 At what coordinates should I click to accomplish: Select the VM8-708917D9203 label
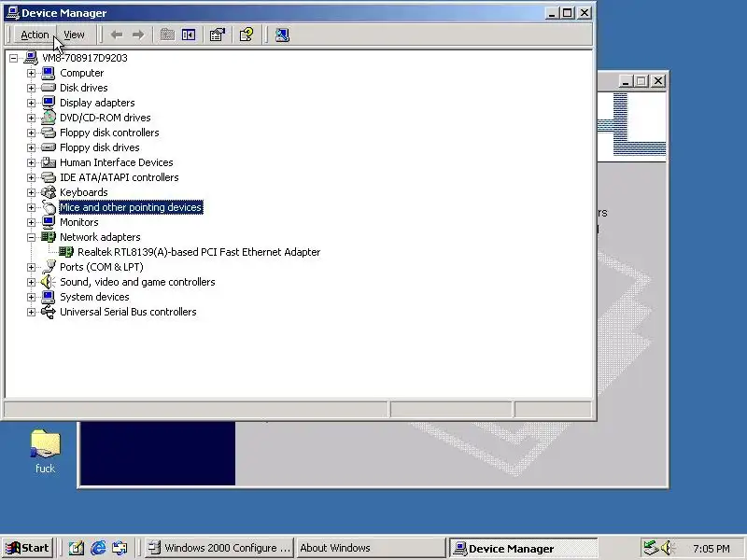click(85, 58)
